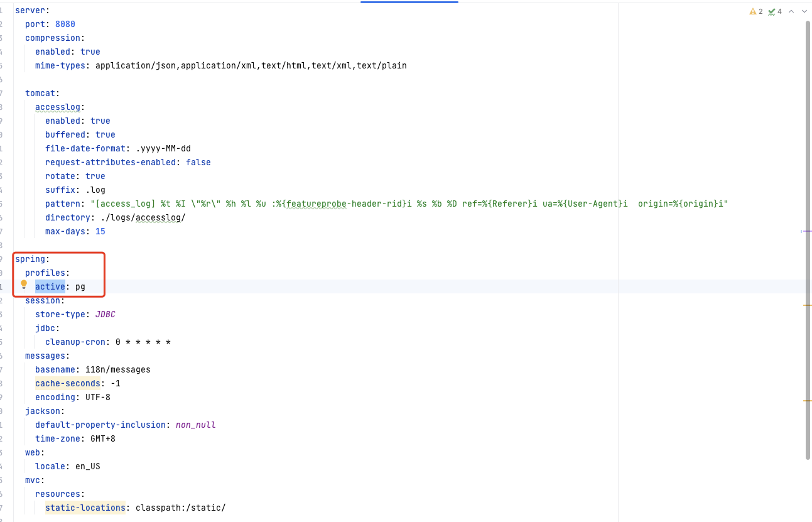
Task: Click the highlighted 'active' key
Action: (50, 286)
